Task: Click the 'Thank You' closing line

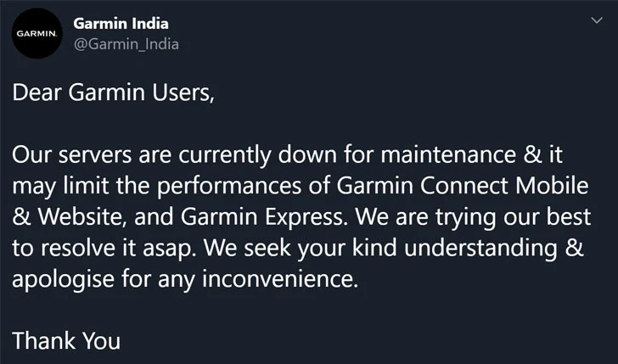Action: (x=66, y=341)
